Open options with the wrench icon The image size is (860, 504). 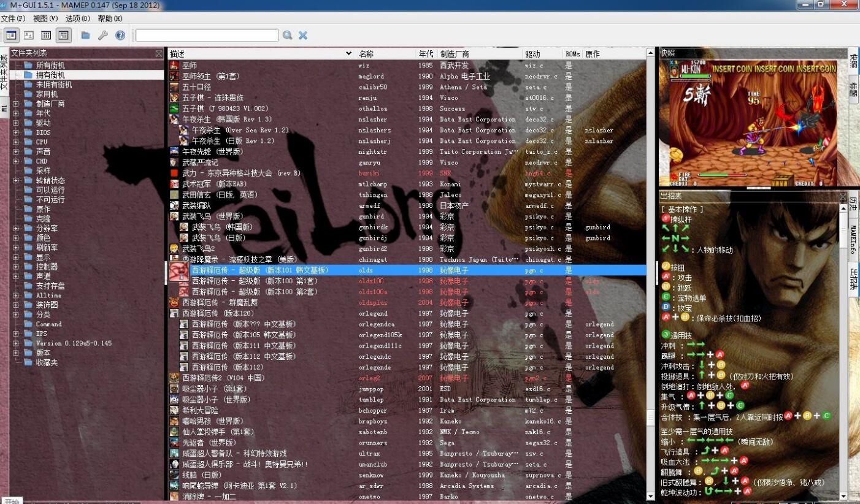point(102,35)
